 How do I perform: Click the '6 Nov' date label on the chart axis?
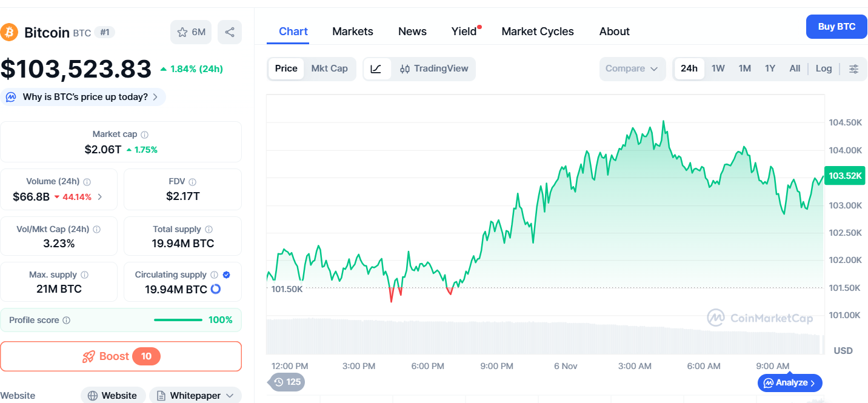tap(566, 366)
